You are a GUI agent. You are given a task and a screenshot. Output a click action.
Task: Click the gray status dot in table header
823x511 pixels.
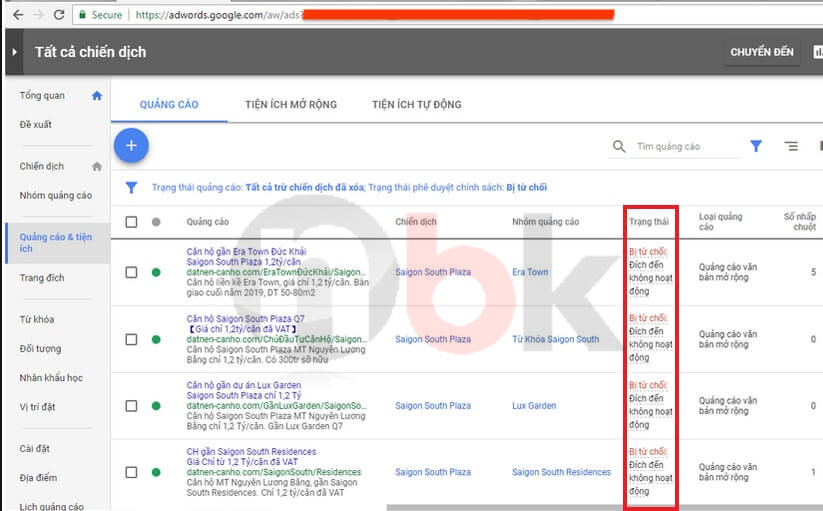point(156,222)
